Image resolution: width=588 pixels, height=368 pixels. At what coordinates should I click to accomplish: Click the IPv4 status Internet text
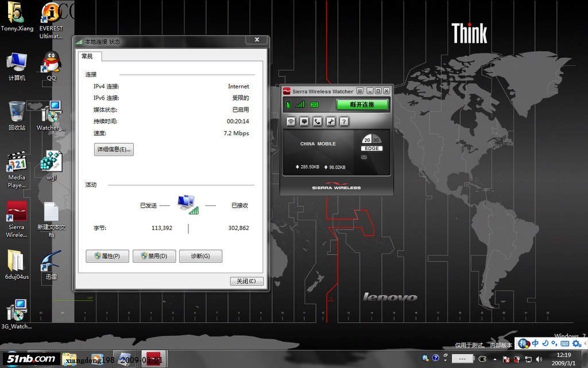[238, 86]
